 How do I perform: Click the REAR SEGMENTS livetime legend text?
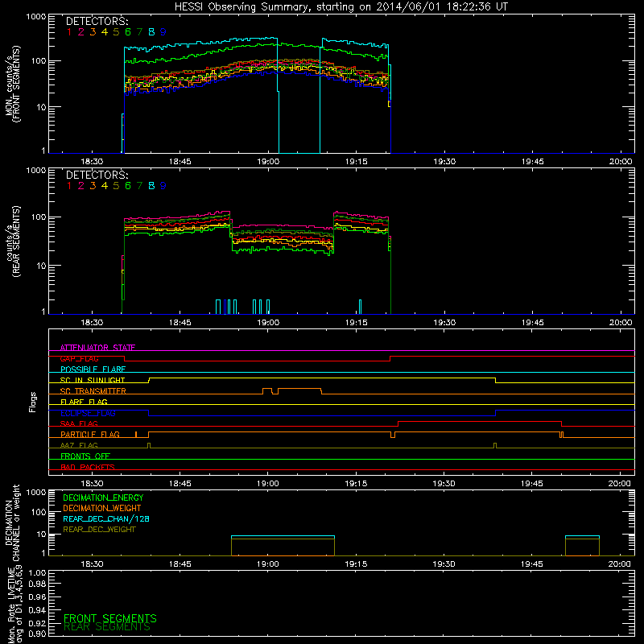pyautogui.click(x=107, y=627)
